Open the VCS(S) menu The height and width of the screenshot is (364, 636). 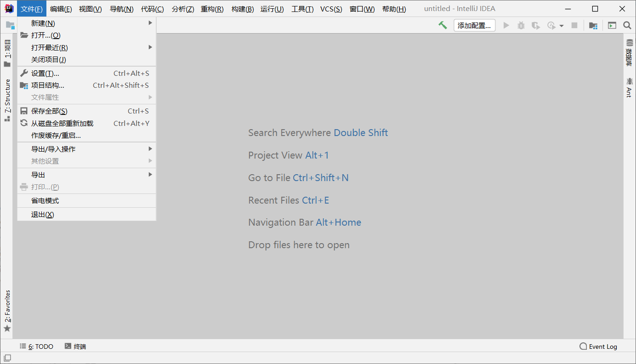331,9
